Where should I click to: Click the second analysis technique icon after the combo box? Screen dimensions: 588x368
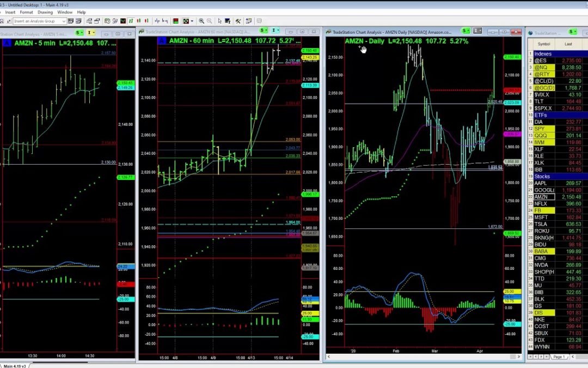(78, 21)
